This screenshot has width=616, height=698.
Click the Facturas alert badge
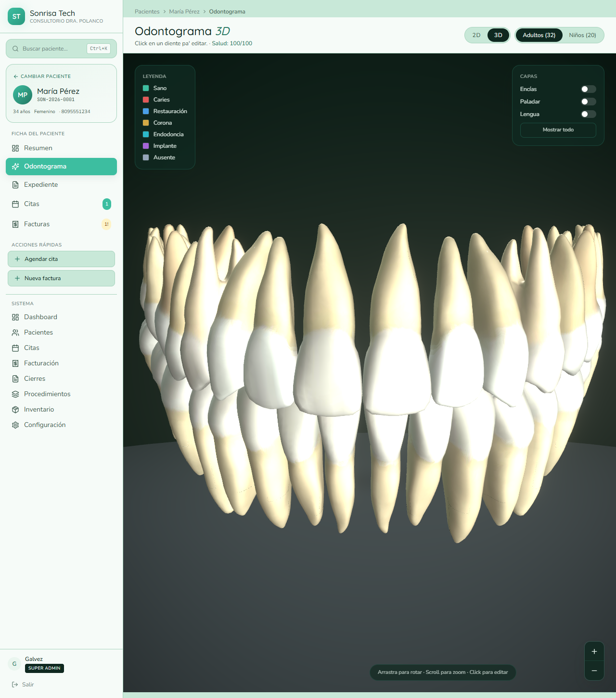[x=106, y=224]
